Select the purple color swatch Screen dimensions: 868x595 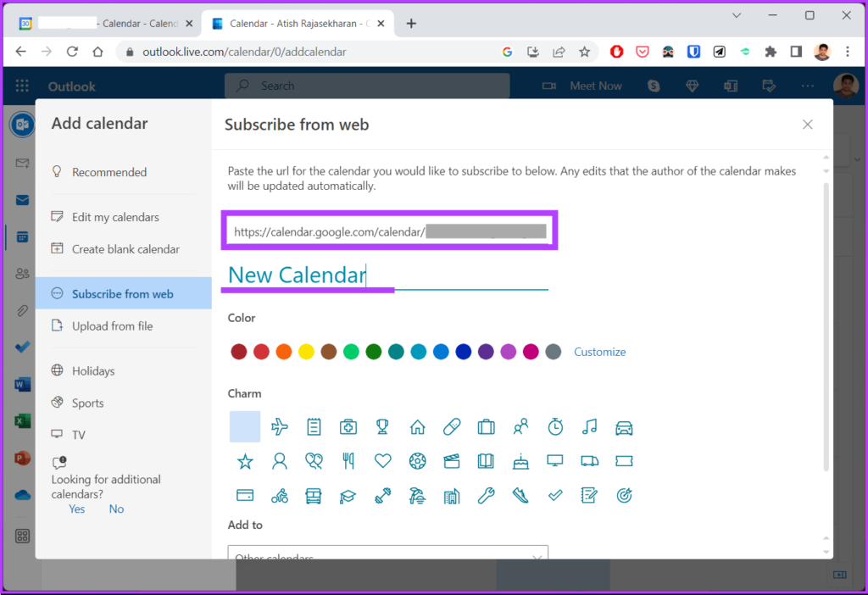(486, 352)
